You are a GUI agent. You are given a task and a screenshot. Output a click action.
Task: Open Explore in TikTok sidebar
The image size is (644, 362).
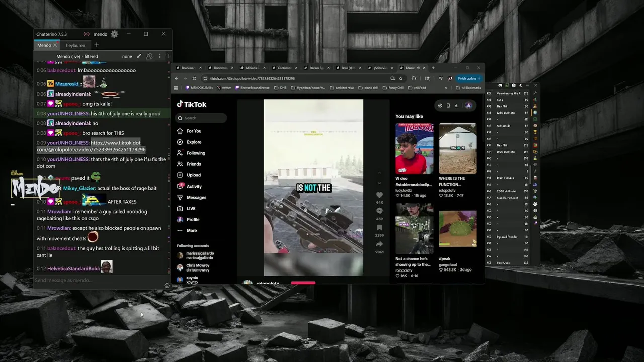coord(190,142)
